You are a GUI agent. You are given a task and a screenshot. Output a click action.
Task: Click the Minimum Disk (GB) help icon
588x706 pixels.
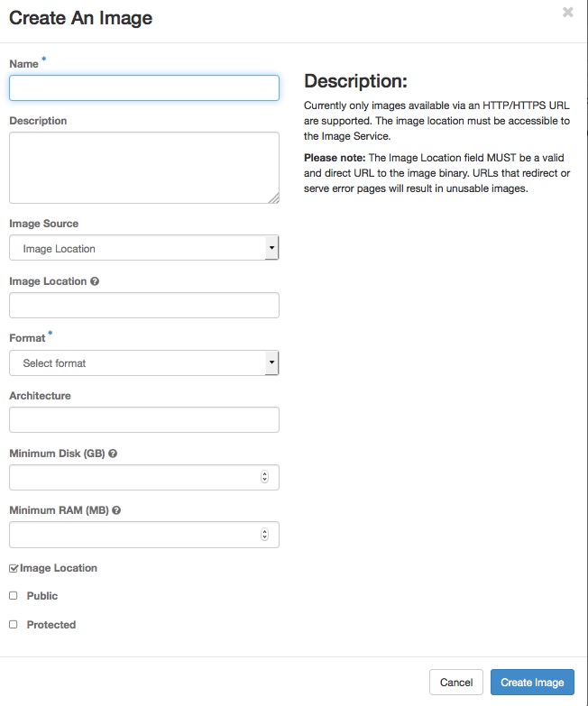[x=113, y=454]
